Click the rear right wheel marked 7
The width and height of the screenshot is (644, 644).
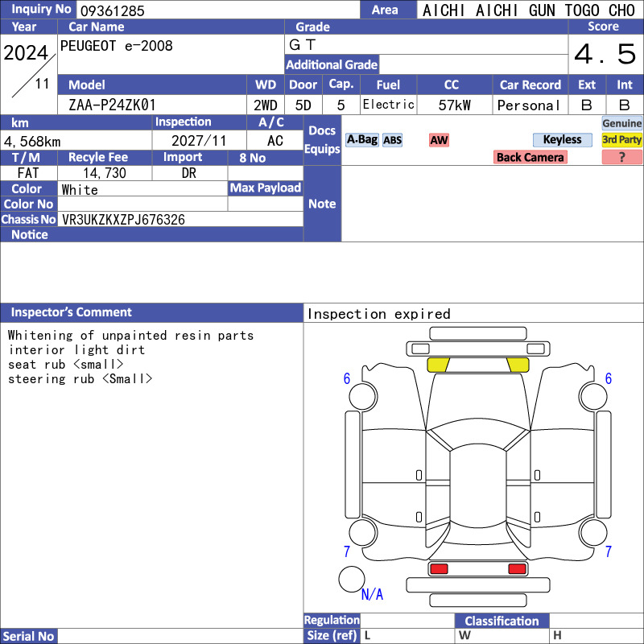tap(593, 533)
